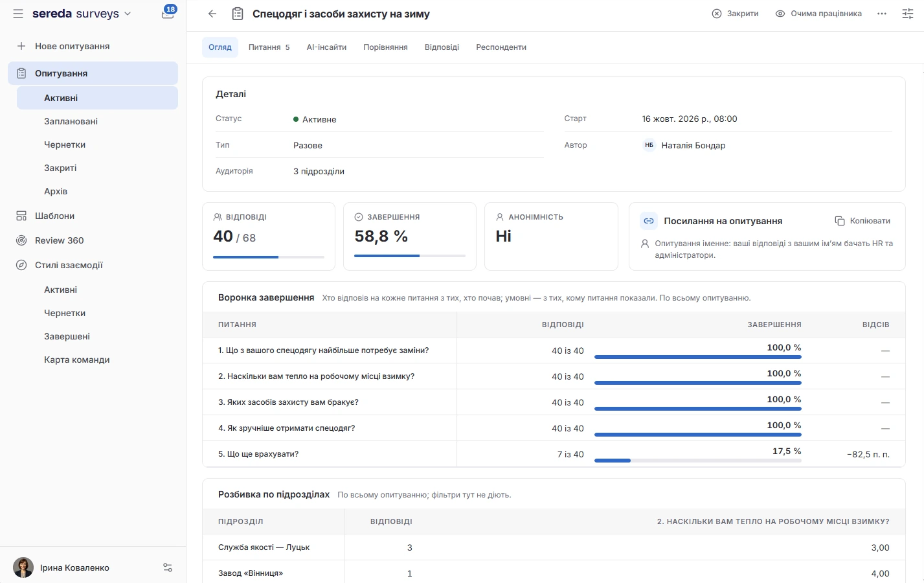
Task: Open Завершені under Стилі взаємодії
Action: click(x=97, y=336)
